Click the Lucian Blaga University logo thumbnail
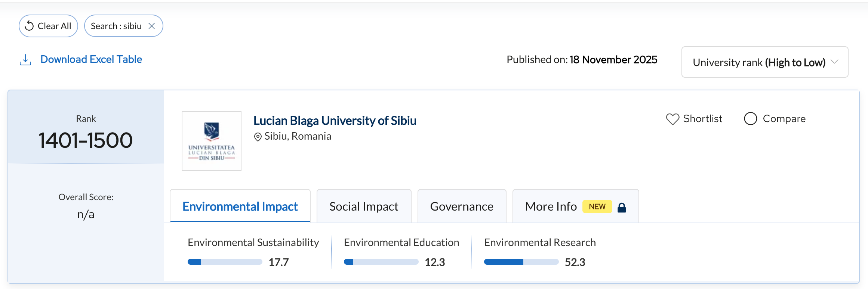Viewport: 868px width, 289px height. coord(212,141)
